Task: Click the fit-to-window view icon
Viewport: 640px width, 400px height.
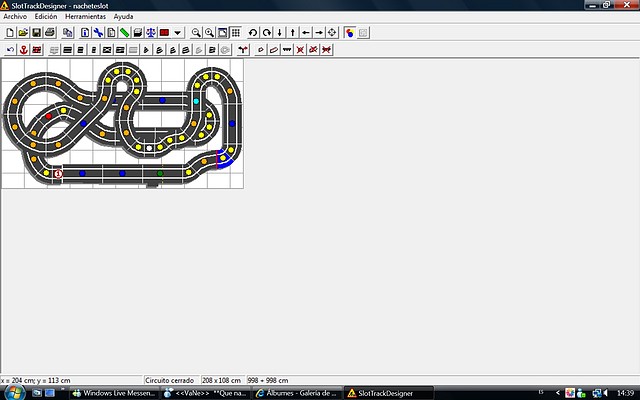Action: tap(222, 33)
